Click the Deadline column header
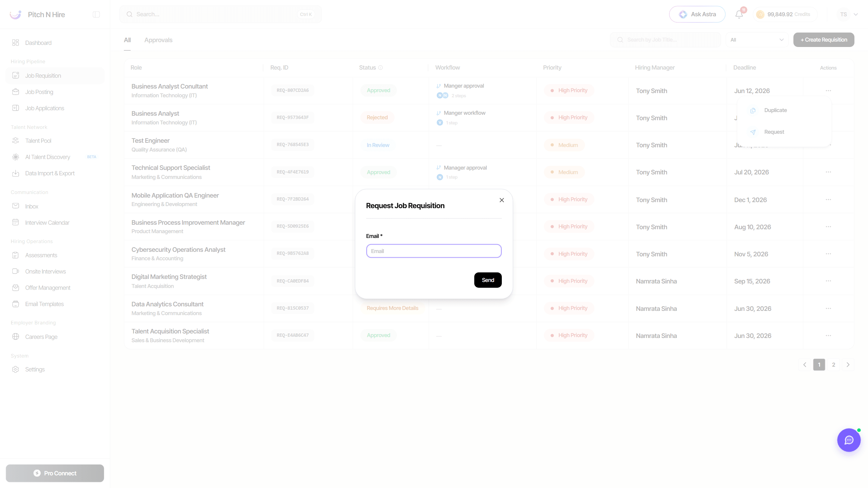The width and height of the screenshot is (868, 488). (744, 67)
